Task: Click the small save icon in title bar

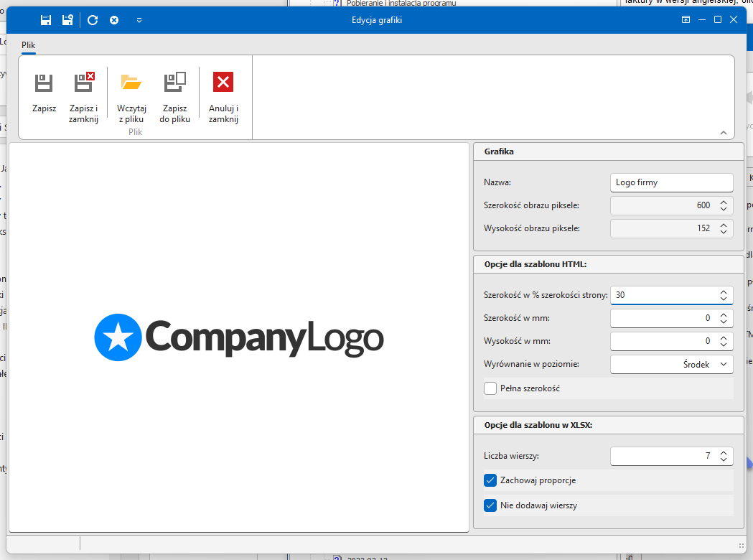Action: click(46, 20)
